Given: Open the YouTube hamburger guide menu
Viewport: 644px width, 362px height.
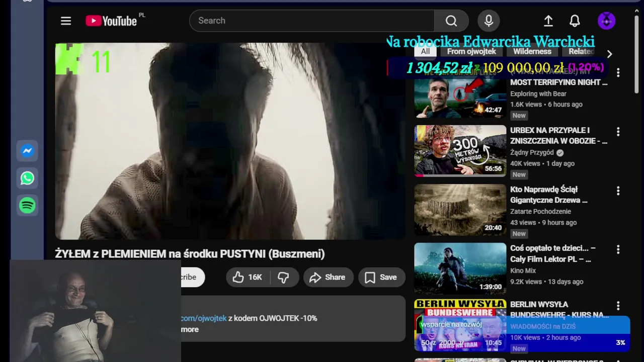Looking at the screenshot, I should 66,21.
